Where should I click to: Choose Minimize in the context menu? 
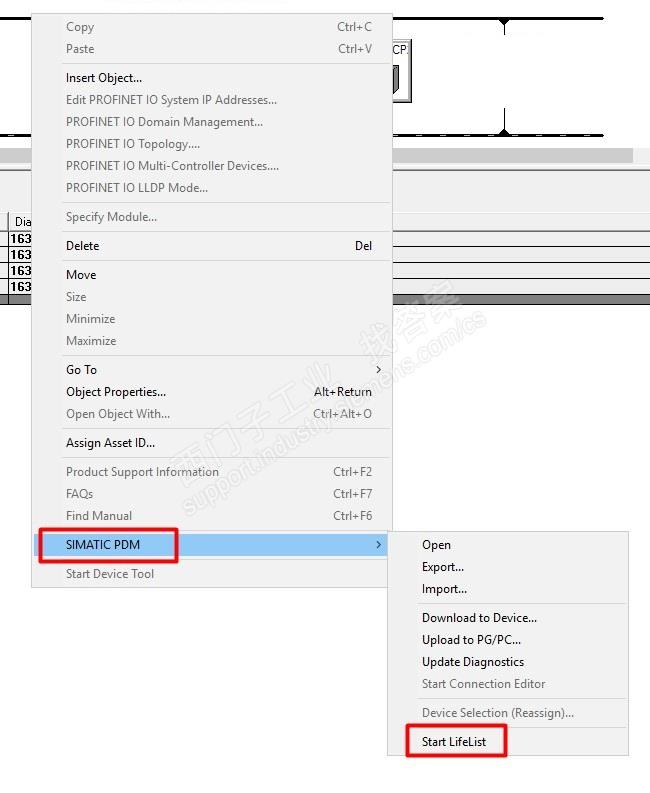pos(211,319)
